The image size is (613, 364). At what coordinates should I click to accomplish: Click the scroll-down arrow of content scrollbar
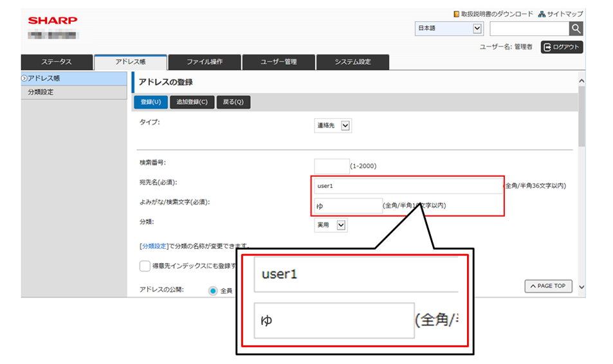coord(581,287)
